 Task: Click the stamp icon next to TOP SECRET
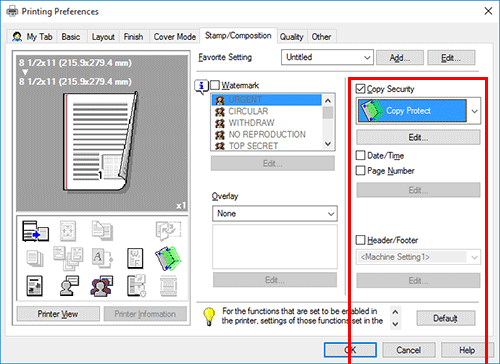[220, 146]
